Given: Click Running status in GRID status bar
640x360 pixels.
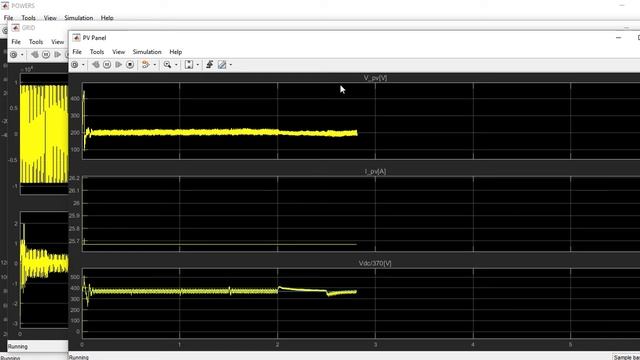Looking at the screenshot, I should [18, 347].
